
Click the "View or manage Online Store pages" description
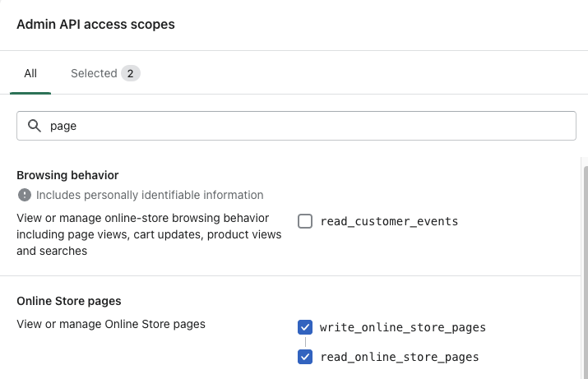(x=111, y=324)
